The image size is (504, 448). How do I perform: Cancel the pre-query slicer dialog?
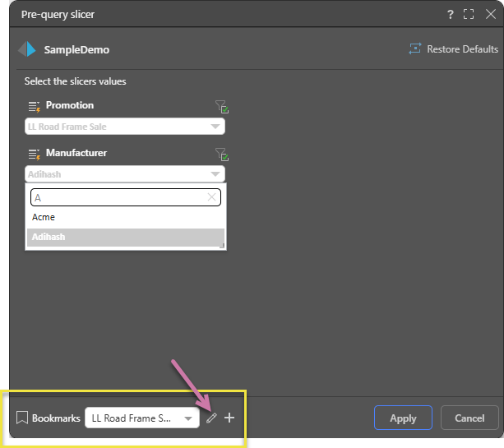point(469,418)
